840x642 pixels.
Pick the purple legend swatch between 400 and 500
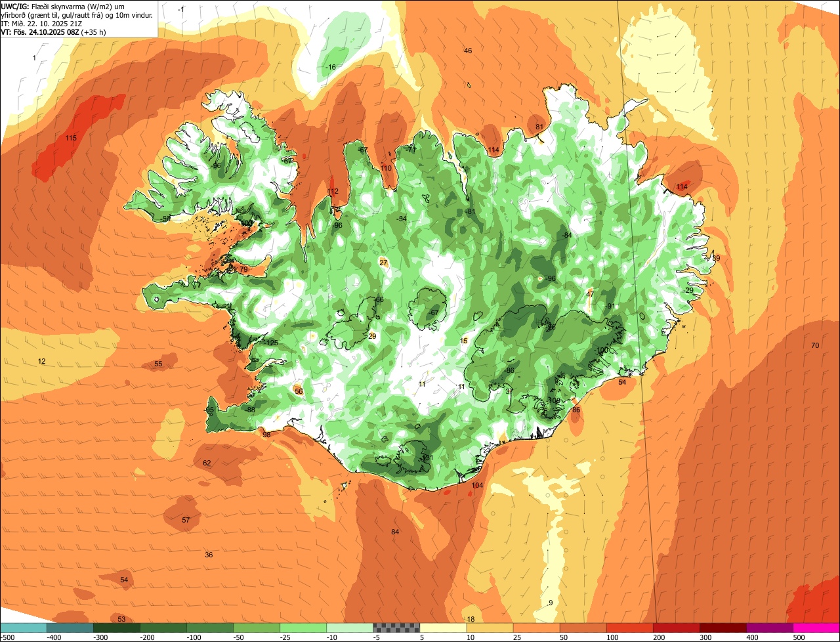[770, 628]
